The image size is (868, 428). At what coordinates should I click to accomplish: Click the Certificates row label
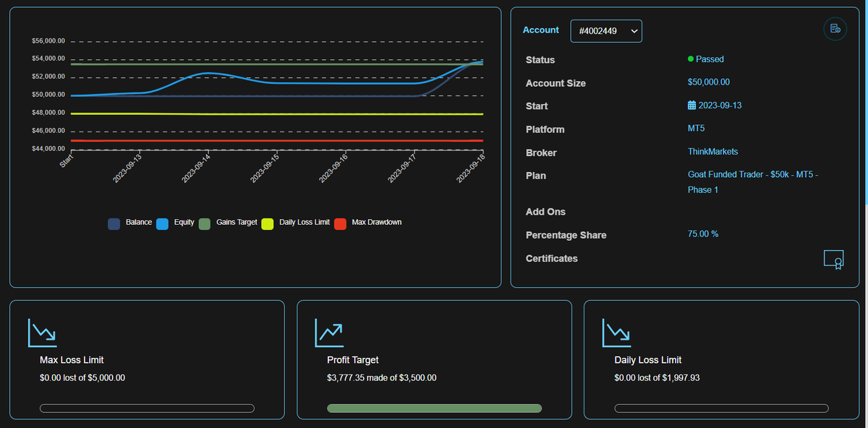552,258
